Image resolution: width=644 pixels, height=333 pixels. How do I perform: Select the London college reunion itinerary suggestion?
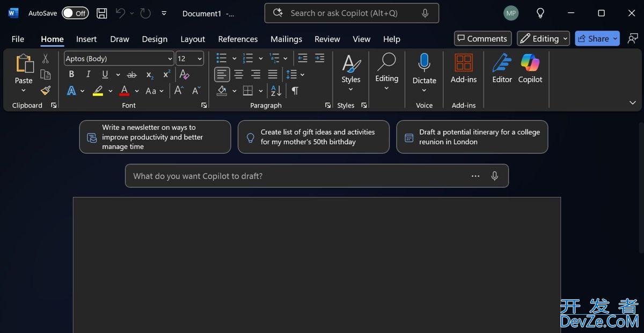[472, 137]
